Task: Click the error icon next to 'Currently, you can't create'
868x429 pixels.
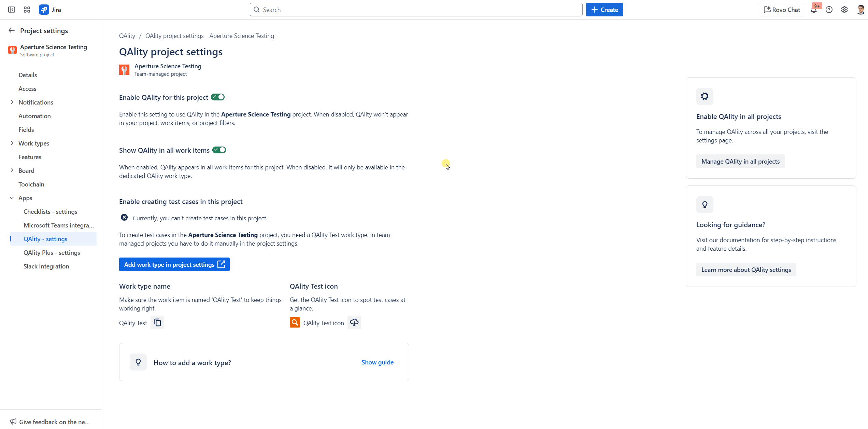Action: (x=124, y=218)
